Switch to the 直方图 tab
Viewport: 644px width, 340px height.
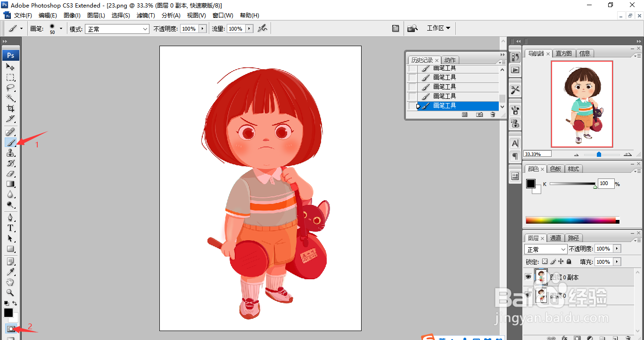click(x=563, y=53)
